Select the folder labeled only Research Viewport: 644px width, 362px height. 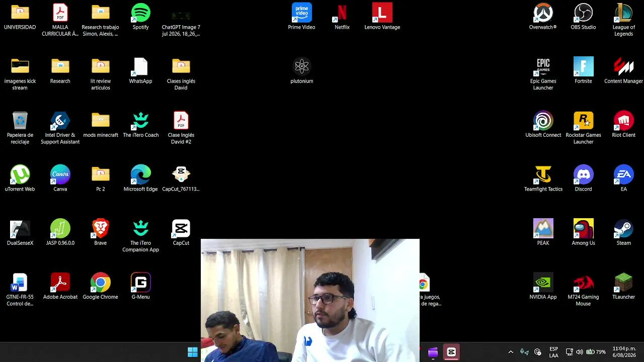click(60, 66)
